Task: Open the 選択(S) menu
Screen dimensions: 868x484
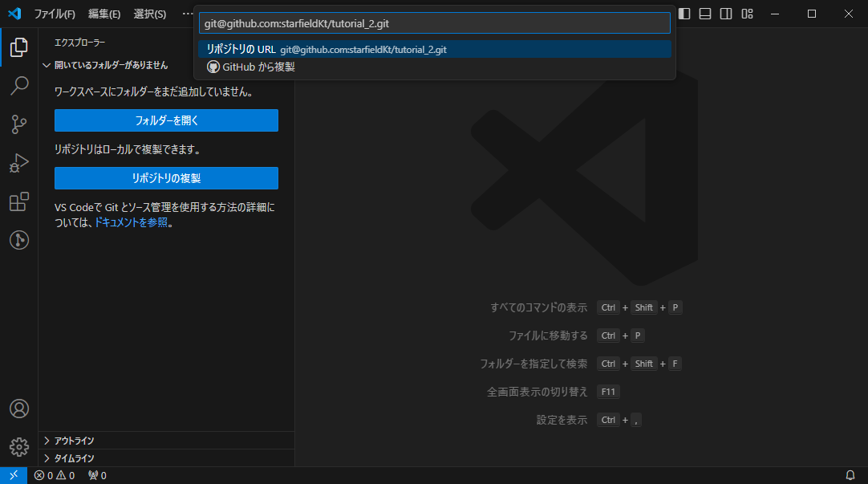Action: pos(149,14)
